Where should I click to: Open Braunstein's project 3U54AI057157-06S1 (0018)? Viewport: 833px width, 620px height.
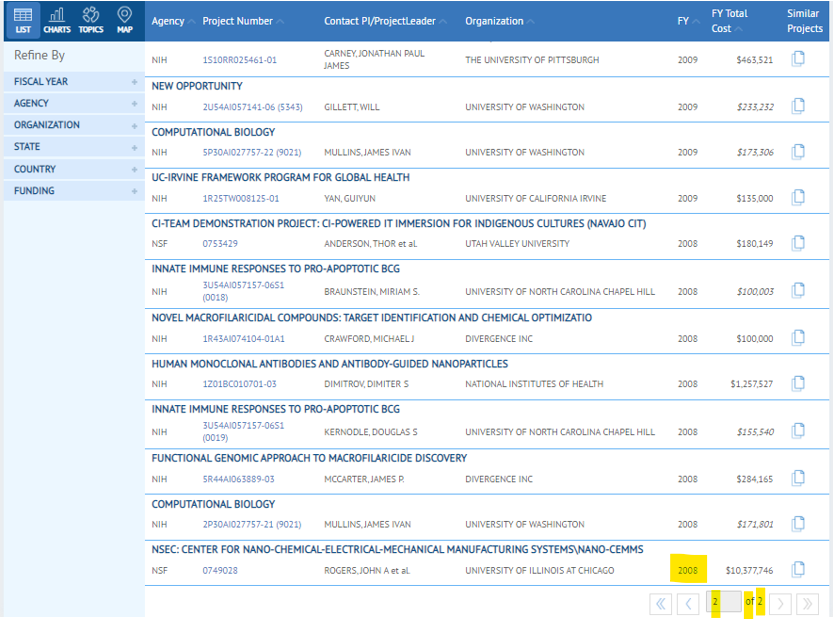(x=243, y=291)
